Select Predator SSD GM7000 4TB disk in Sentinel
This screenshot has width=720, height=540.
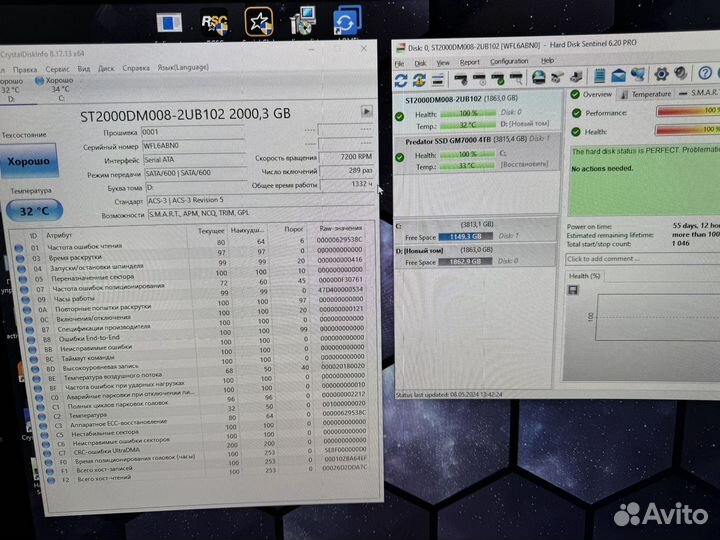(x=478, y=152)
